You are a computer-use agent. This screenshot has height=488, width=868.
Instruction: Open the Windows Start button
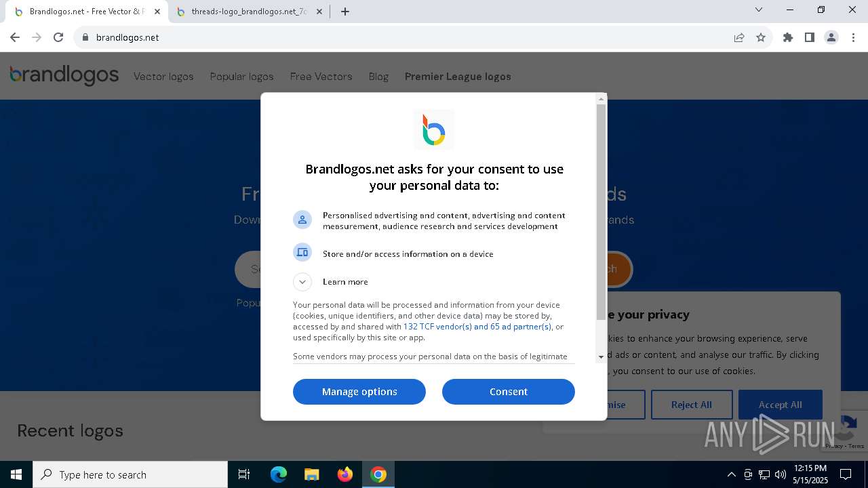click(x=16, y=474)
